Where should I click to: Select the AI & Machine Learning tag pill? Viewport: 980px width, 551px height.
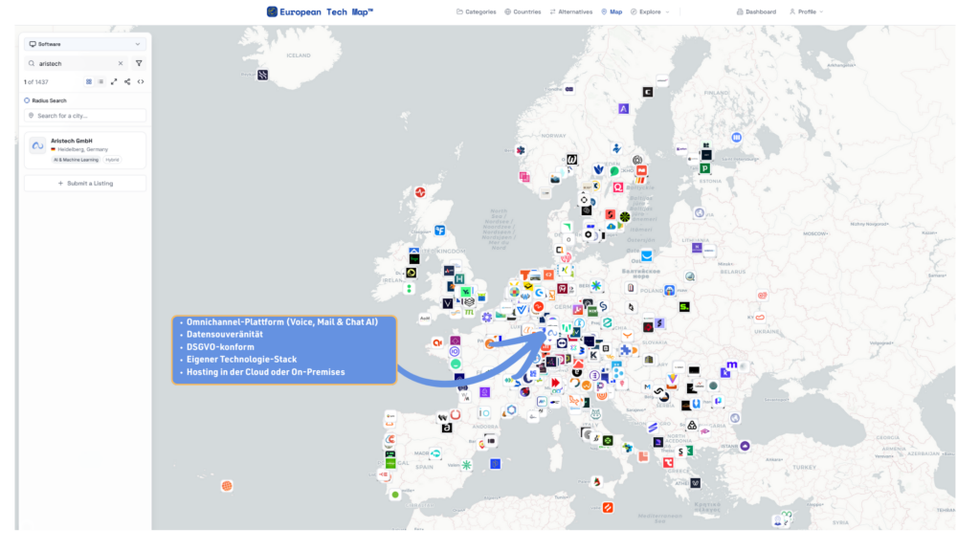click(x=78, y=159)
